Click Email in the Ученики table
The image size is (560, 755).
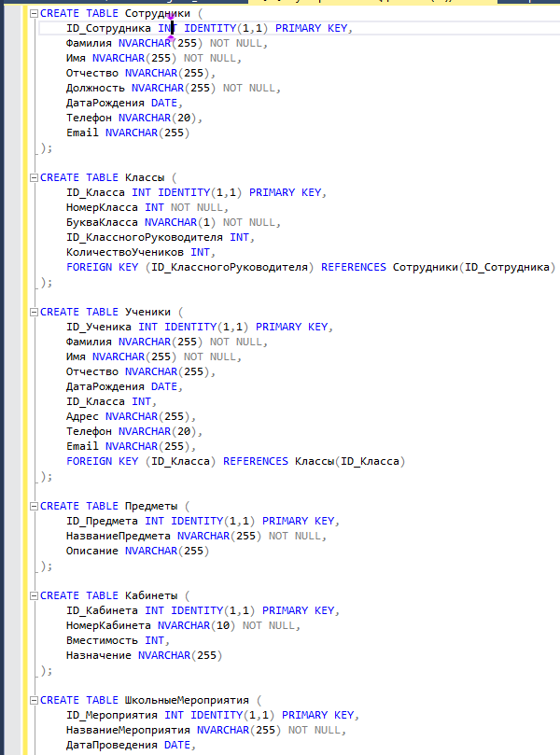82,446
